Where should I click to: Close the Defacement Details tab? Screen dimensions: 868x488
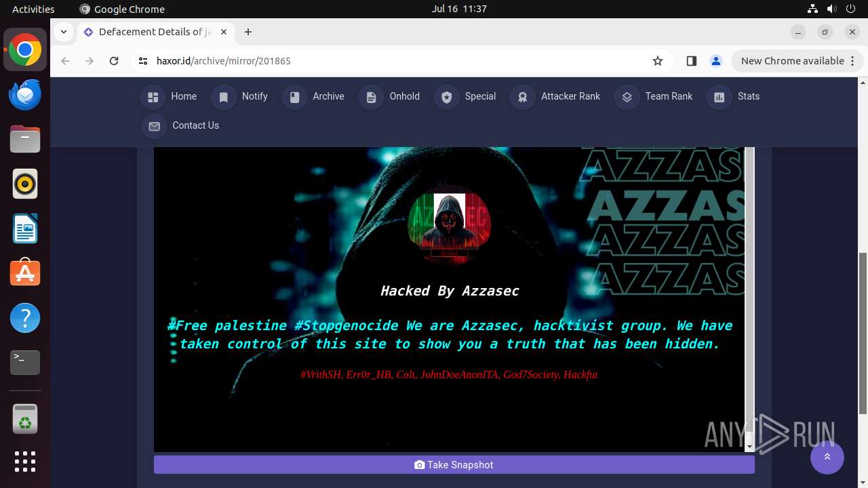[224, 32]
